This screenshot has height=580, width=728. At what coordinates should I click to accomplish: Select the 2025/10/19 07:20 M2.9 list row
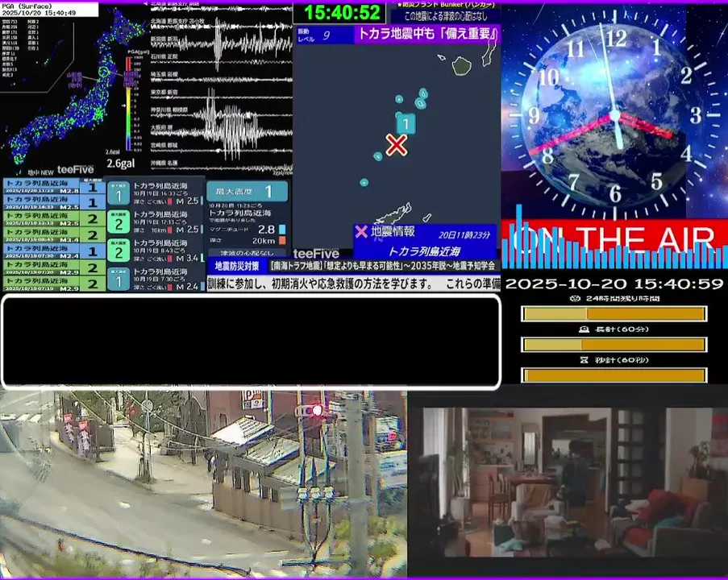[54, 267]
